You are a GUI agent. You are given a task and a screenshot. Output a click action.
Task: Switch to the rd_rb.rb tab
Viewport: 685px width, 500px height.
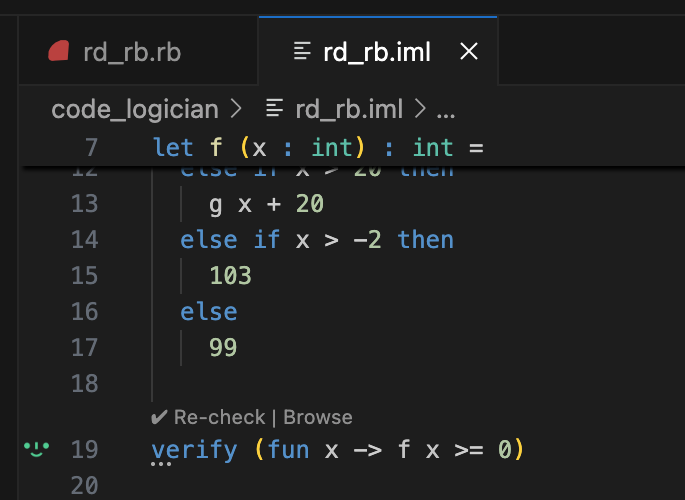tap(130, 52)
